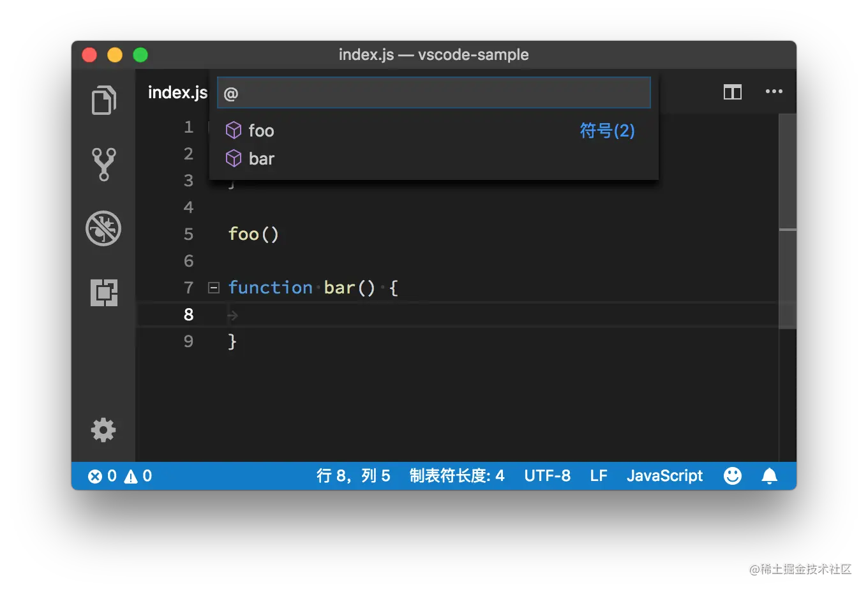
Task: Click the function keyword on line 7
Action: [271, 288]
